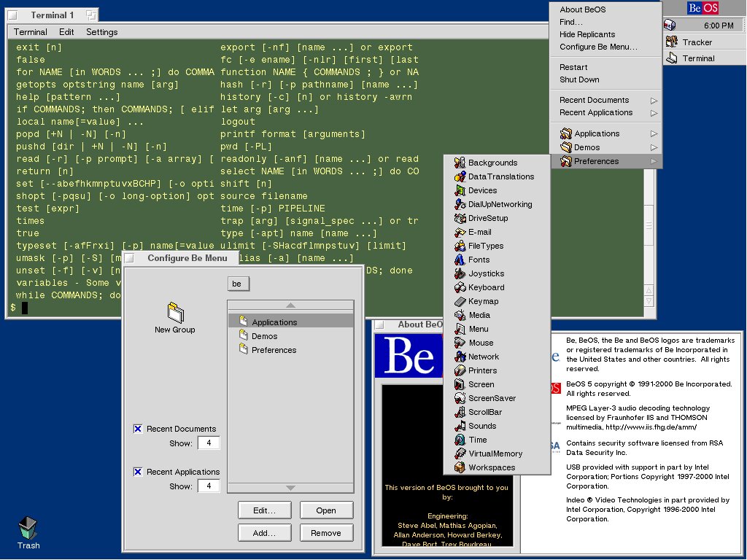
Task: Open the Menu preferences icon
Action: [x=460, y=329]
